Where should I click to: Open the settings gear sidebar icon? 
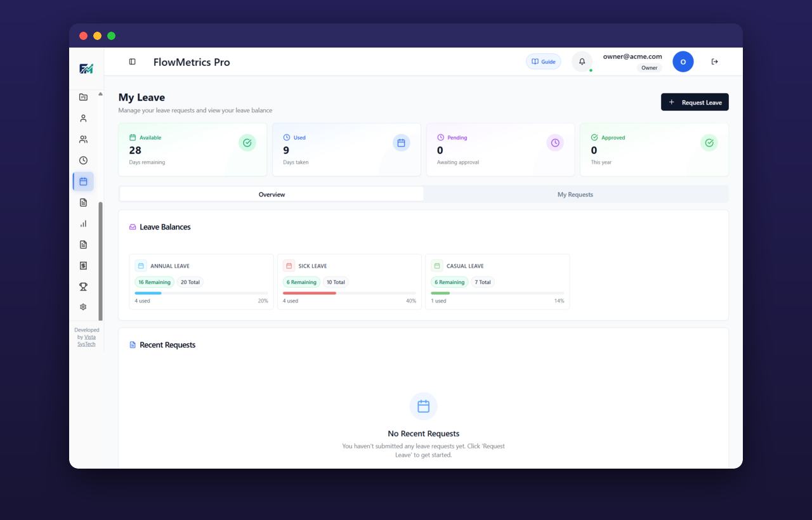[83, 307]
